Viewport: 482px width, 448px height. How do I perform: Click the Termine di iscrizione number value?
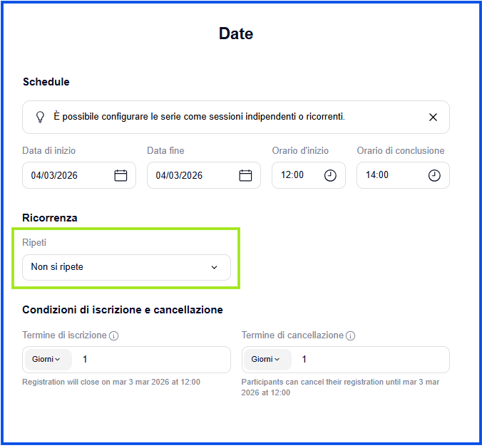tap(85, 360)
